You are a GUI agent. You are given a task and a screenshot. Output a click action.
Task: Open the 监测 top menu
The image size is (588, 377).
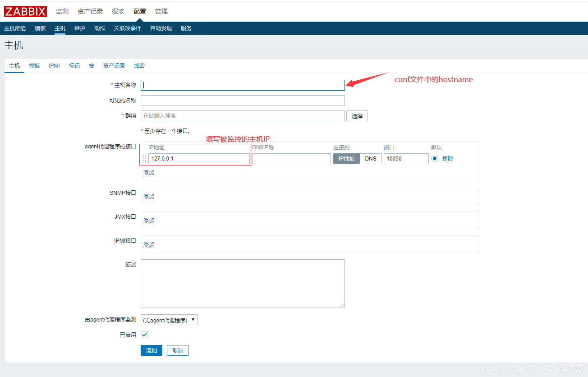point(62,11)
